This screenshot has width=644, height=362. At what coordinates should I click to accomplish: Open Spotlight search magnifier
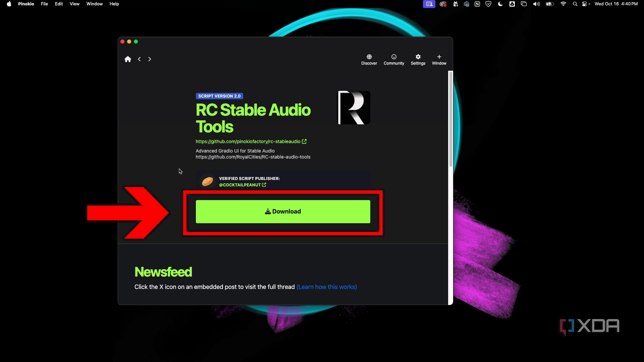pos(575,4)
